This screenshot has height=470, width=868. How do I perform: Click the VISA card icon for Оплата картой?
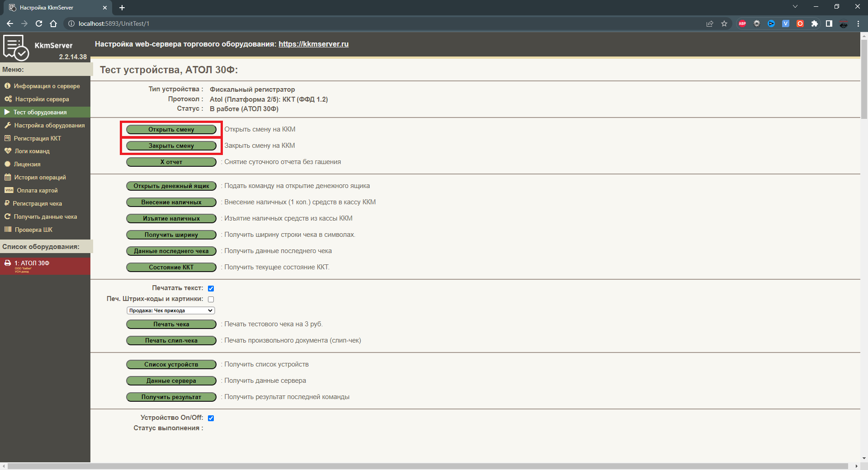pos(9,190)
